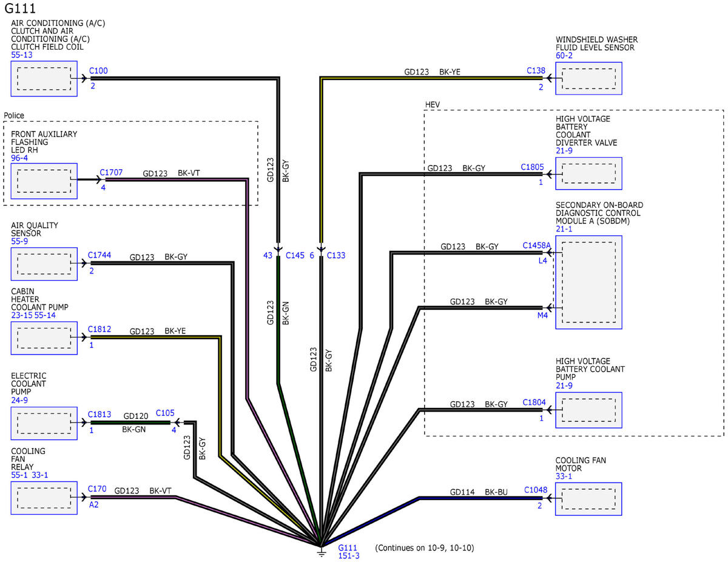Image resolution: width=728 pixels, height=562 pixels.
Task: Click the C145 inline connector link
Action: coord(295,256)
